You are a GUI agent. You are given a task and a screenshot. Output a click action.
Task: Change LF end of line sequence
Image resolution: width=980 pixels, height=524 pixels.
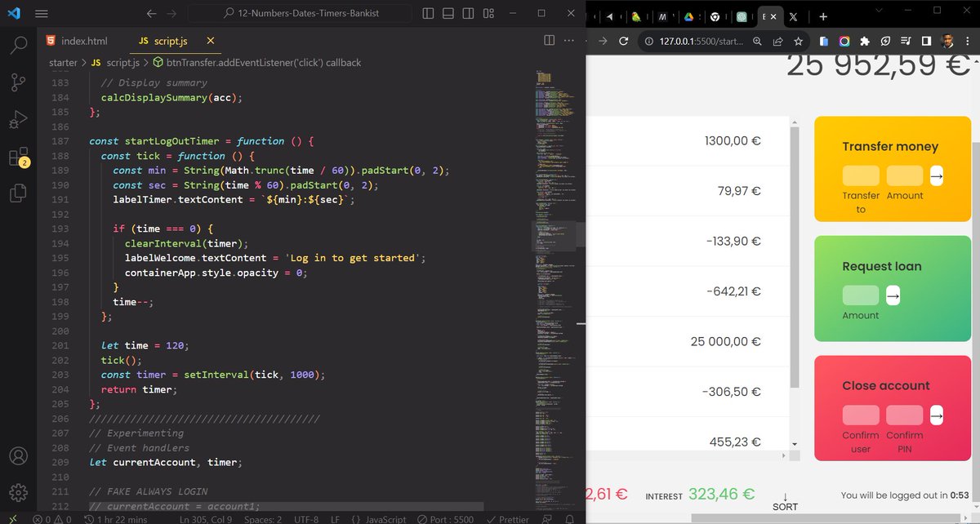[335, 518]
